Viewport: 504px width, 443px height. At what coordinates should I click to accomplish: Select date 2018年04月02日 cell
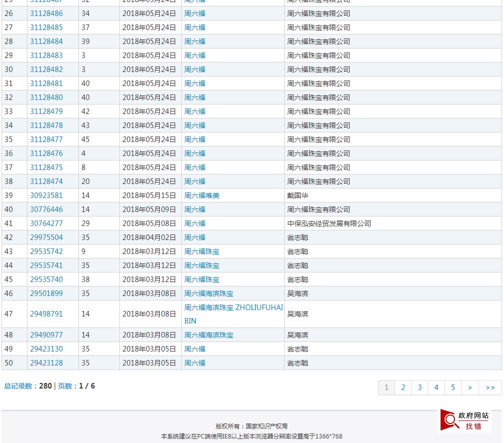149,237
